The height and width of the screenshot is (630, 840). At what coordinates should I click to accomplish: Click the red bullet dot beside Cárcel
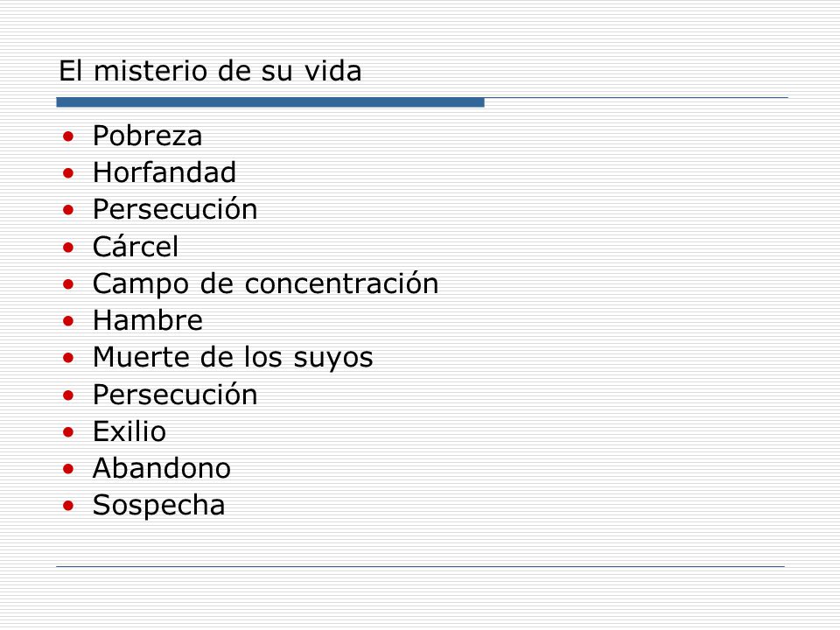pyautogui.click(x=68, y=248)
